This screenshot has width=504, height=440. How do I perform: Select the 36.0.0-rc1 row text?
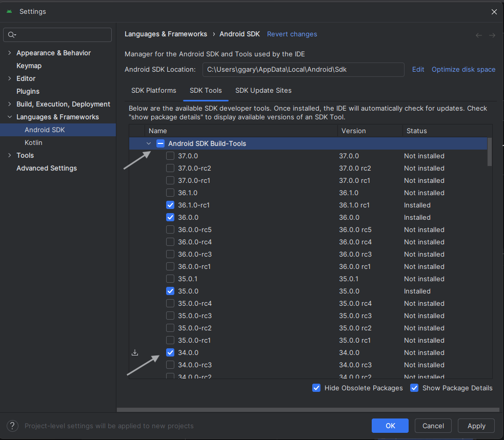click(x=194, y=266)
